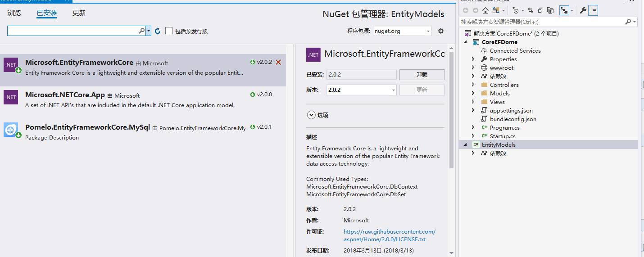
Task: Click the installed version field showing 2.0.2
Action: (x=361, y=75)
